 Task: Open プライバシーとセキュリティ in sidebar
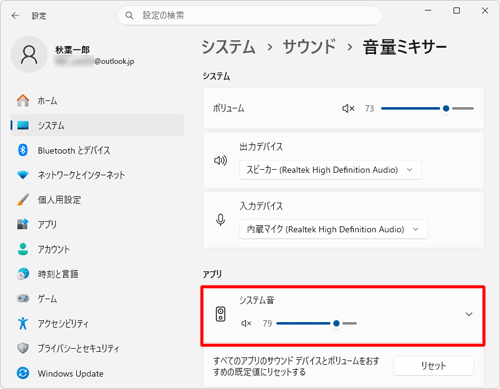97,348
